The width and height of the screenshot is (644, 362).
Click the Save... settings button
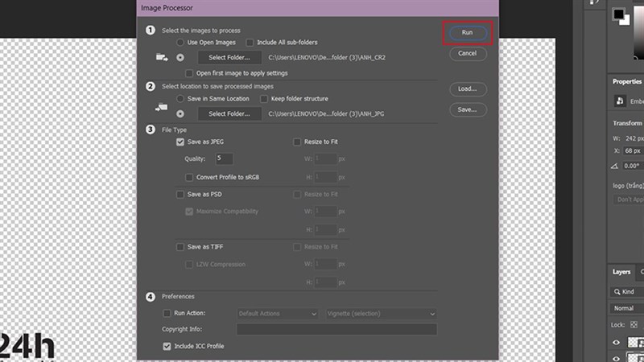pos(468,109)
